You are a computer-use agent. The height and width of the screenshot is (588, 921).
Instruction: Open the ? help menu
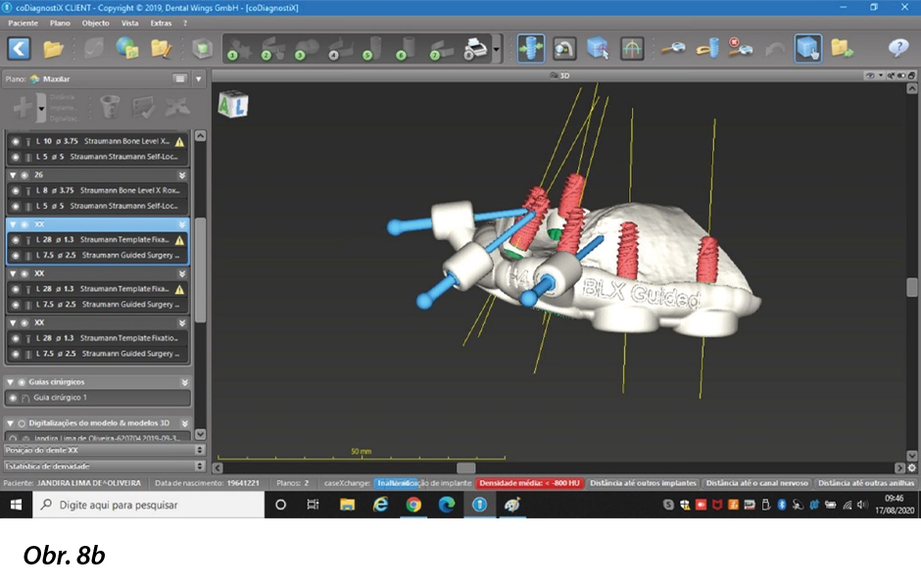[x=185, y=24]
